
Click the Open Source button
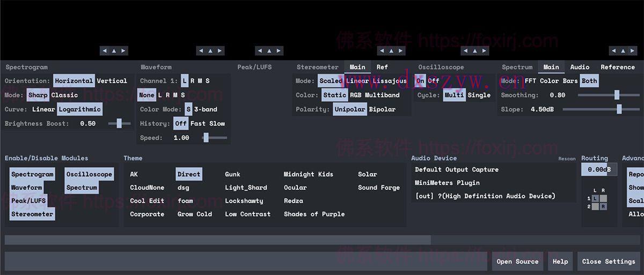point(517,262)
